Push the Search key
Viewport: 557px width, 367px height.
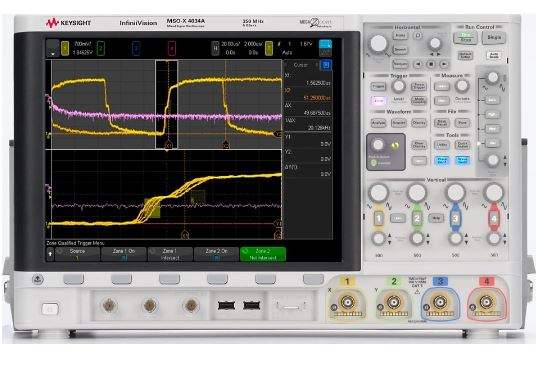point(400,50)
